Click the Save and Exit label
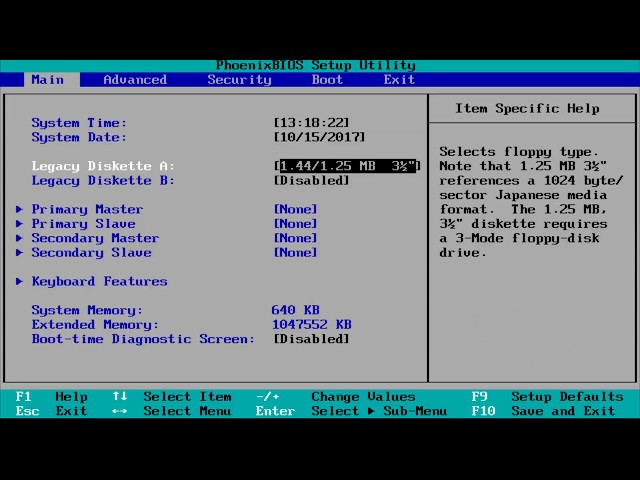This screenshot has width=640, height=480. tap(563, 411)
